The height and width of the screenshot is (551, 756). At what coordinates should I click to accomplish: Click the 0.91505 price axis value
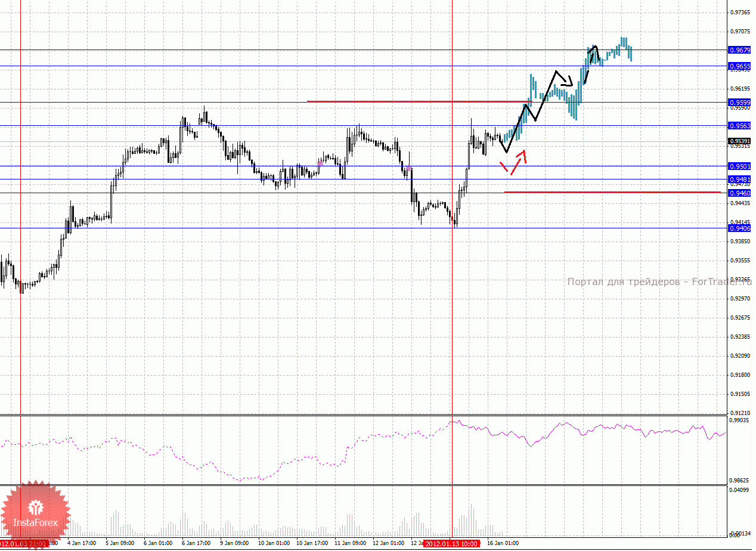click(741, 394)
